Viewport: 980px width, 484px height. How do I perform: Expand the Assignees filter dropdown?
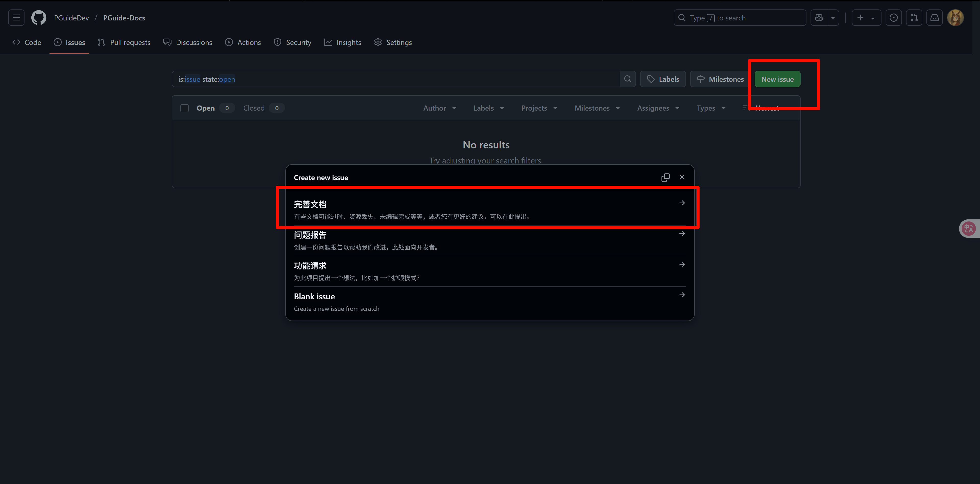[658, 108]
